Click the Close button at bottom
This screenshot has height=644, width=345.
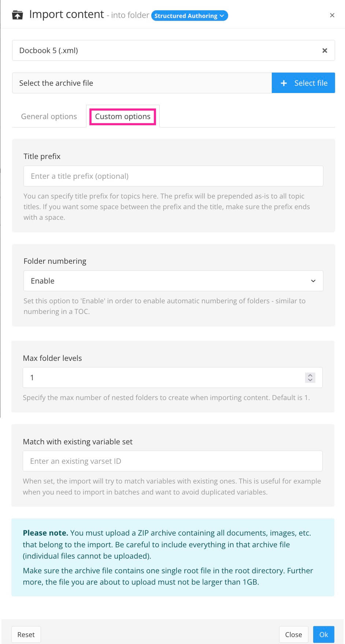point(293,634)
